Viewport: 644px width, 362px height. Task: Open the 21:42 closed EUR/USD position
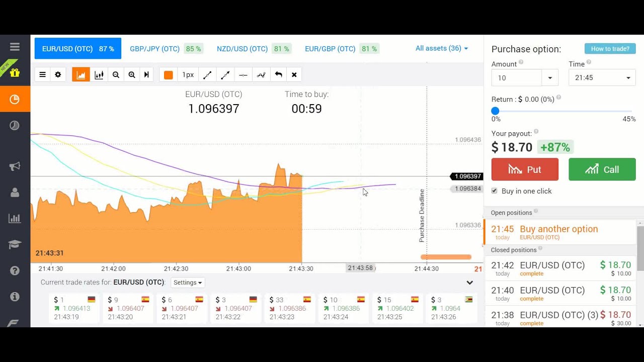560,268
